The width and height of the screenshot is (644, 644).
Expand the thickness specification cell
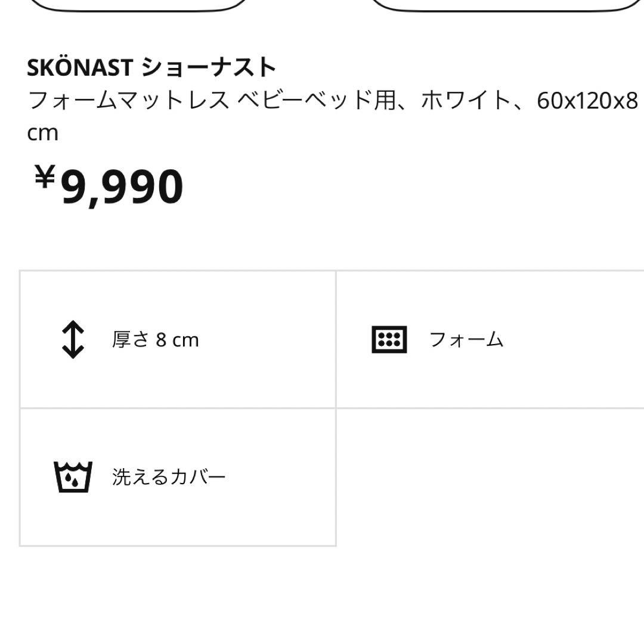coord(178,339)
